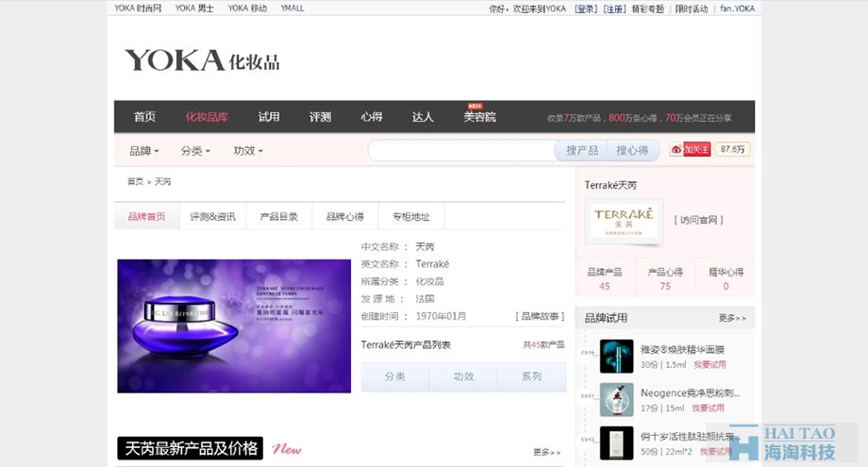This screenshot has height=467, width=868.
Task: Switch to the 品牌心得 tab
Action: point(345,216)
